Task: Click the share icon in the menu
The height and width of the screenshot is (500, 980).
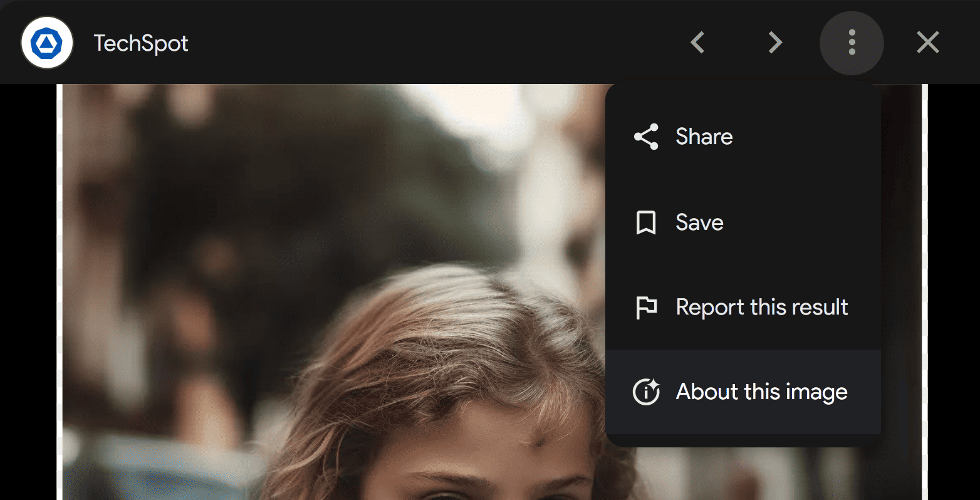Action: 646,137
